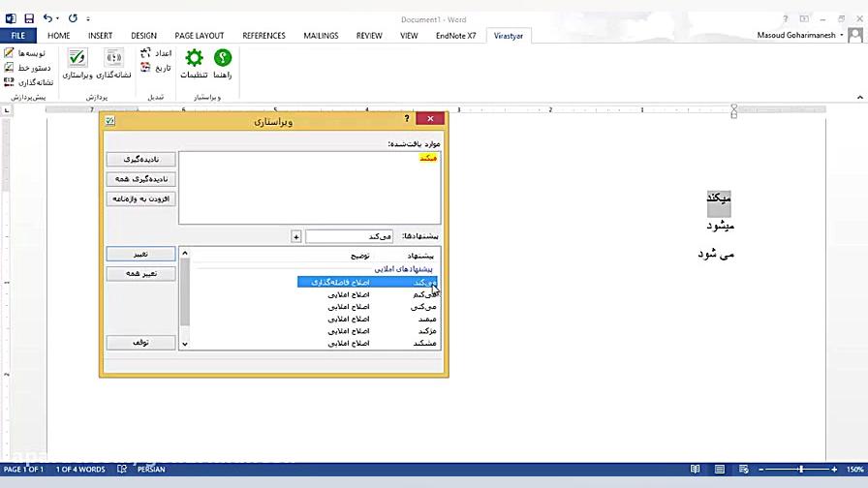Click the plus button beside suggestion field
The width and height of the screenshot is (868, 488).
pyautogui.click(x=296, y=237)
